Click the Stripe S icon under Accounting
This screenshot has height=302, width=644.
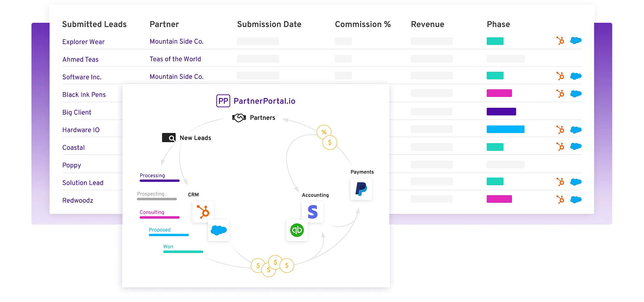click(x=313, y=211)
